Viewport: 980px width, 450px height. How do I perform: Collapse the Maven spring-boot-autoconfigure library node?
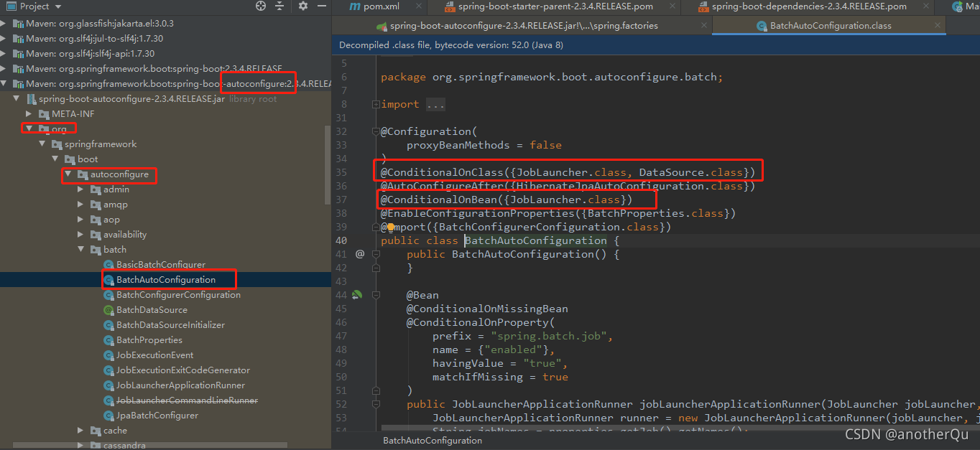click(4, 83)
